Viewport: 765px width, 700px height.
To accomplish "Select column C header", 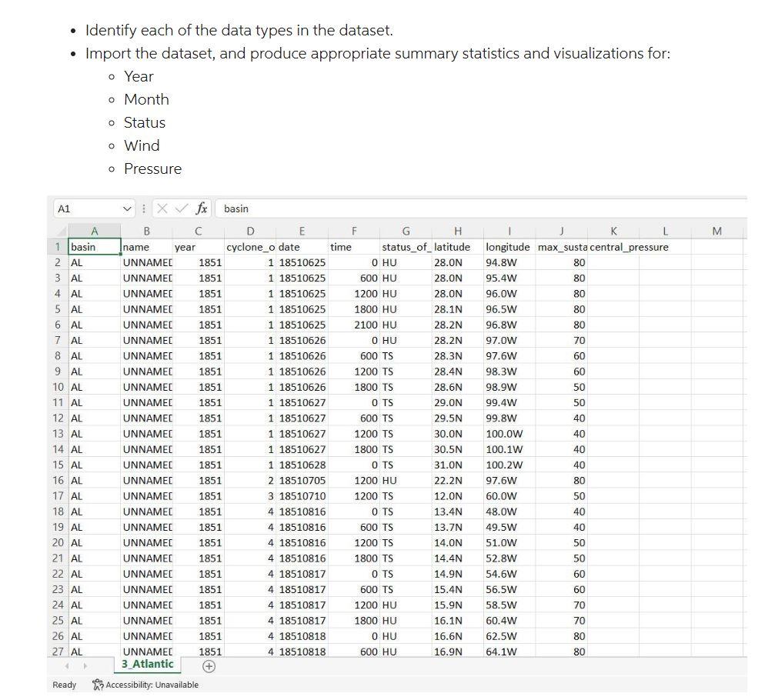I will pyautogui.click(x=198, y=232).
